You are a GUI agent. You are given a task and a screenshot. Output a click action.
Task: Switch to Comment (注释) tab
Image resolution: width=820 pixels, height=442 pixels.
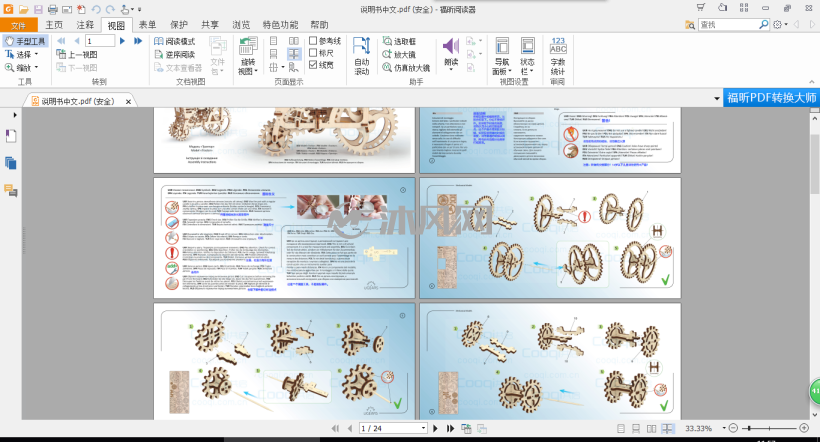click(x=85, y=25)
